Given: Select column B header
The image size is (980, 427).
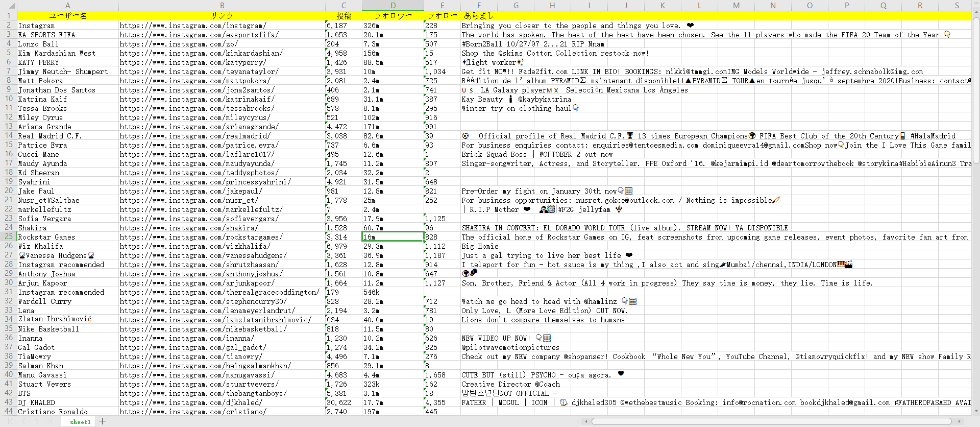Looking at the screenshot, I should [x=222, y=5].
